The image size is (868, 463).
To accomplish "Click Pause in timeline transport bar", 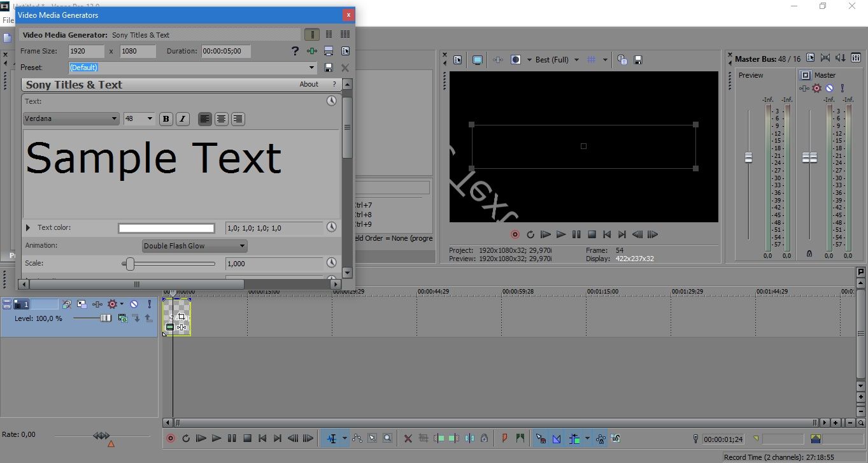I will [x=232, y=438].
